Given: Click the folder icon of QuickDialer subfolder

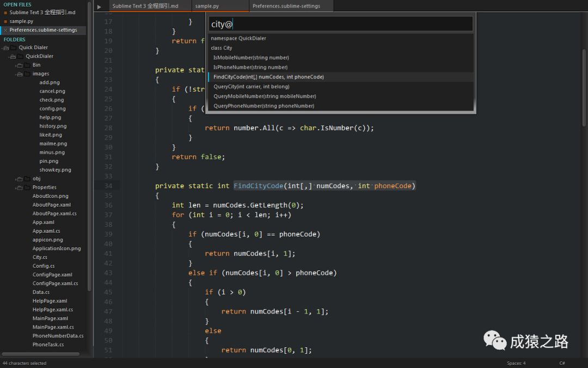Looking at the screenshot, I should (21, 56).
